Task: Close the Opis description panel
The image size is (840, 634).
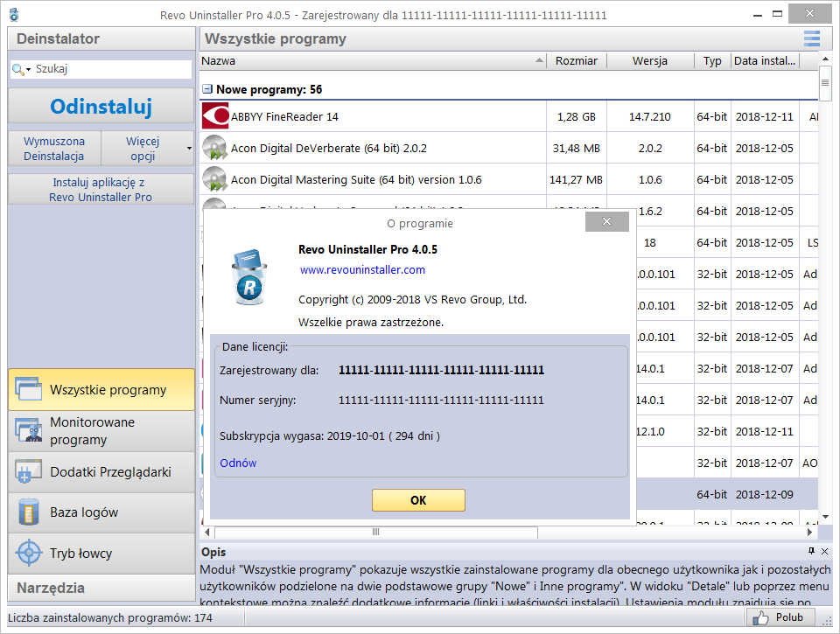Action: click(824, 551)
